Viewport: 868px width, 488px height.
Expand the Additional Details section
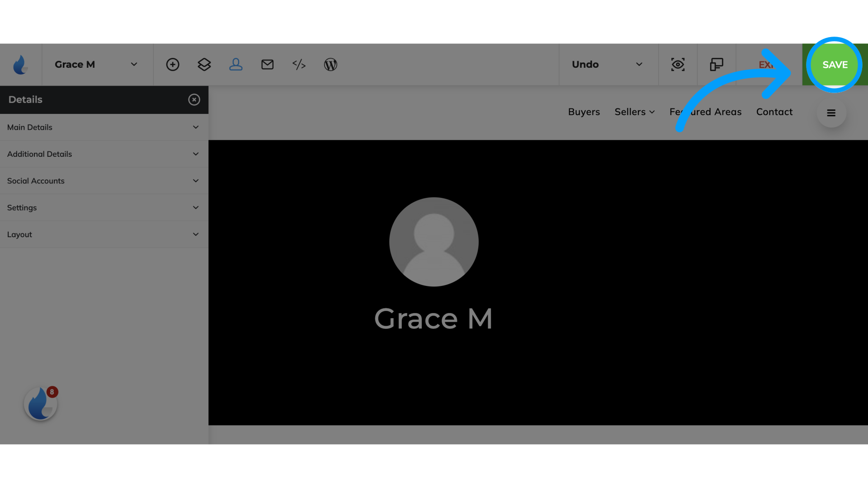[104, 154]
